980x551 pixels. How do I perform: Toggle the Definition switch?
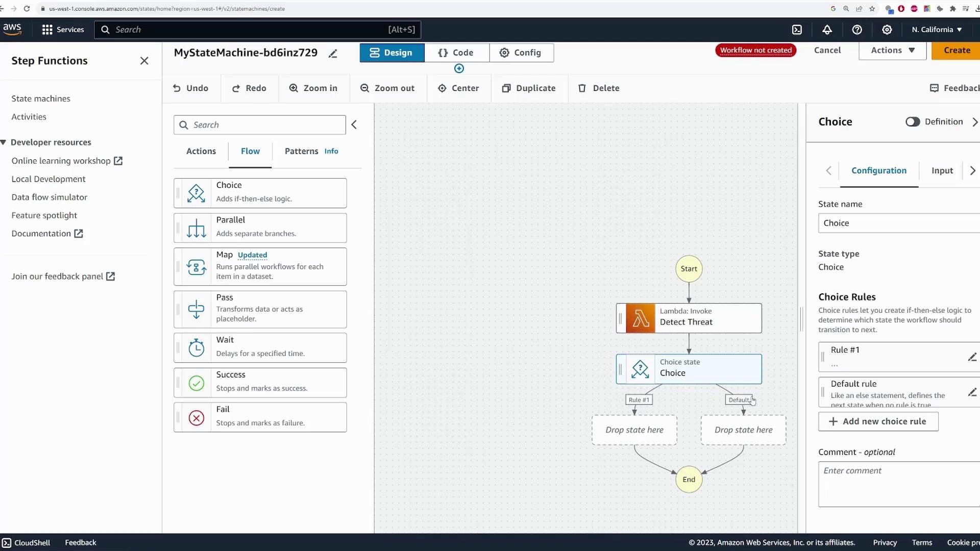point(912,121)
